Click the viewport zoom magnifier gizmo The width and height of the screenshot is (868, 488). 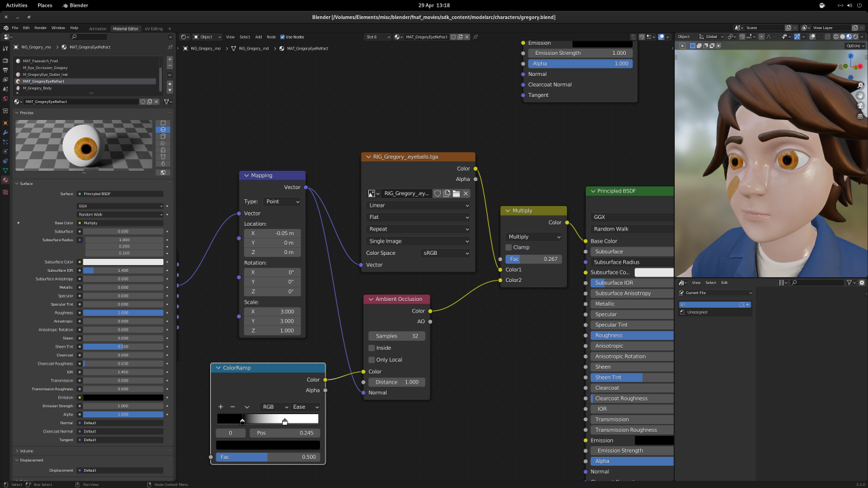(860, 85)
